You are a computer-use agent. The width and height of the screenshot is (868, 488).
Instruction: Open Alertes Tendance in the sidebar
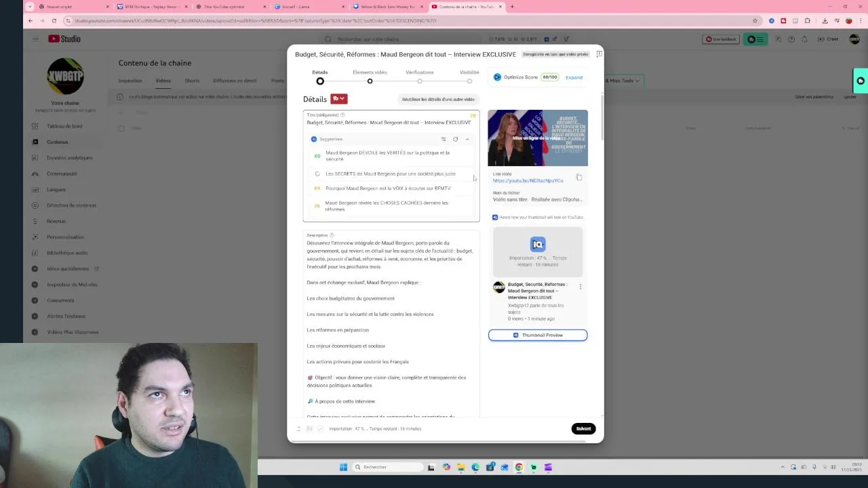click(x=64, y=316)
